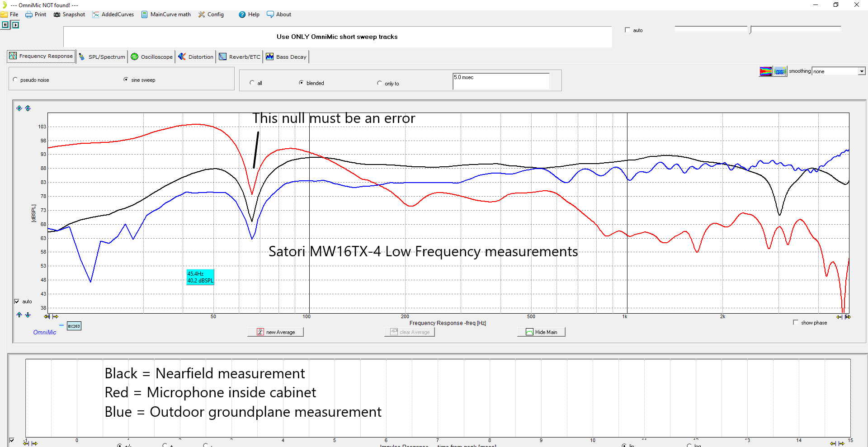Click the new Average button

(x=275, y=332)
